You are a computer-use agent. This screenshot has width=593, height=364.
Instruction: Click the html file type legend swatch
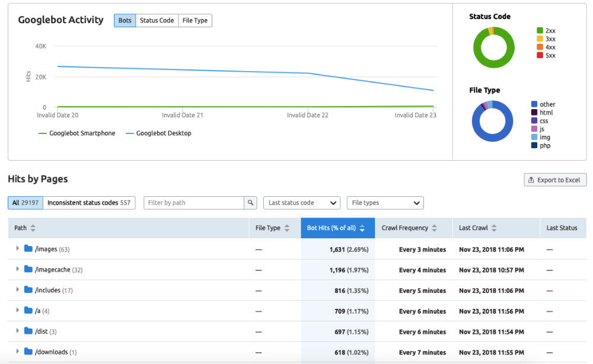[534, 112]
